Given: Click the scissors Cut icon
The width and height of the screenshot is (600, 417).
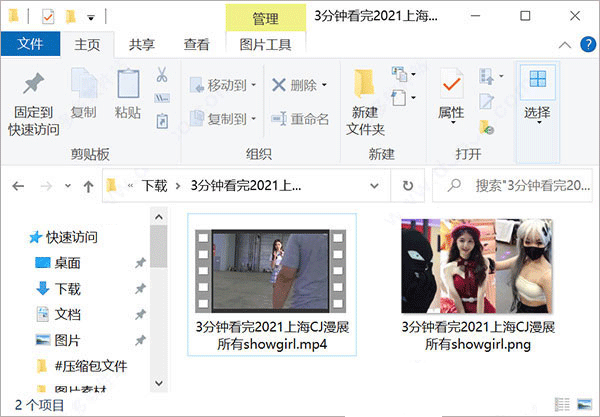Looking at the screenshot, I should pyautogui.click(x=162, y=74).
